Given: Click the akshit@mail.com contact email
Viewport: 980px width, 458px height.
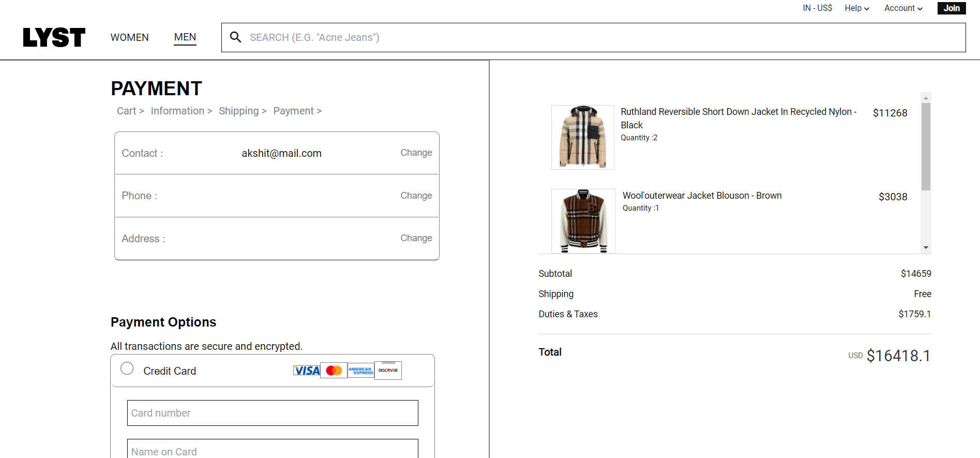Looking at the screenshot, I should tap(282, 153).
